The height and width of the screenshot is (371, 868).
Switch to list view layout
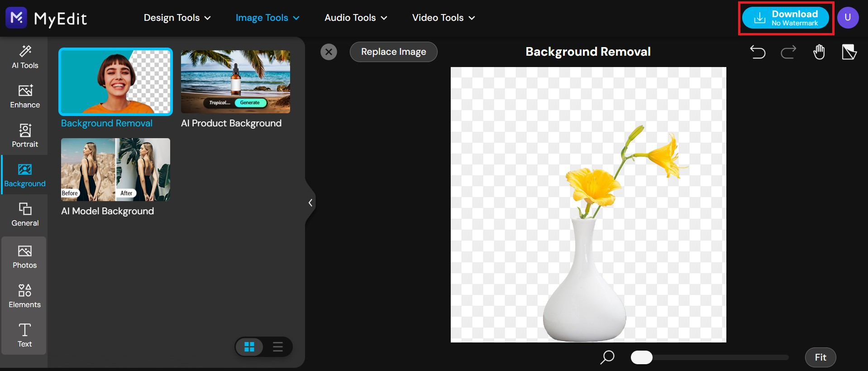click(x=278, y=347)
